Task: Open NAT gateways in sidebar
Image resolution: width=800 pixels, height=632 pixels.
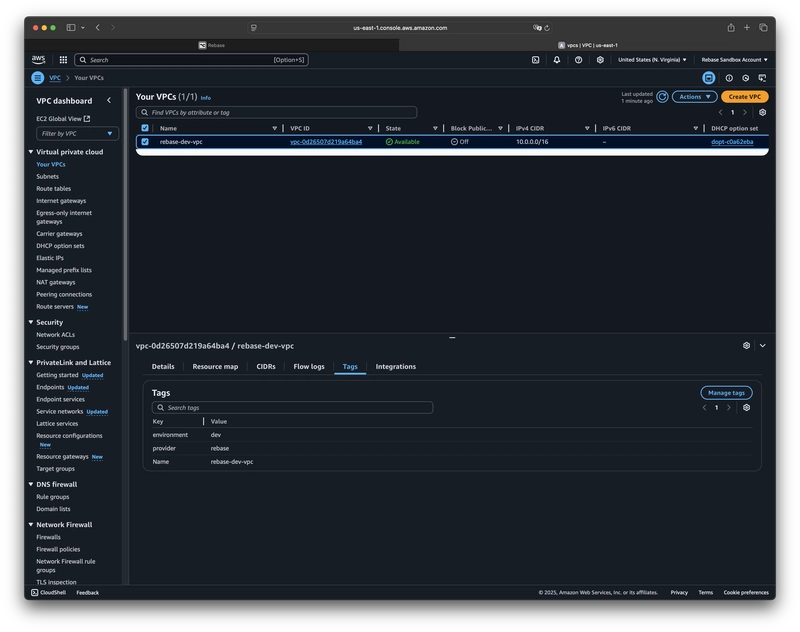Action: click(x=56, y=282)
